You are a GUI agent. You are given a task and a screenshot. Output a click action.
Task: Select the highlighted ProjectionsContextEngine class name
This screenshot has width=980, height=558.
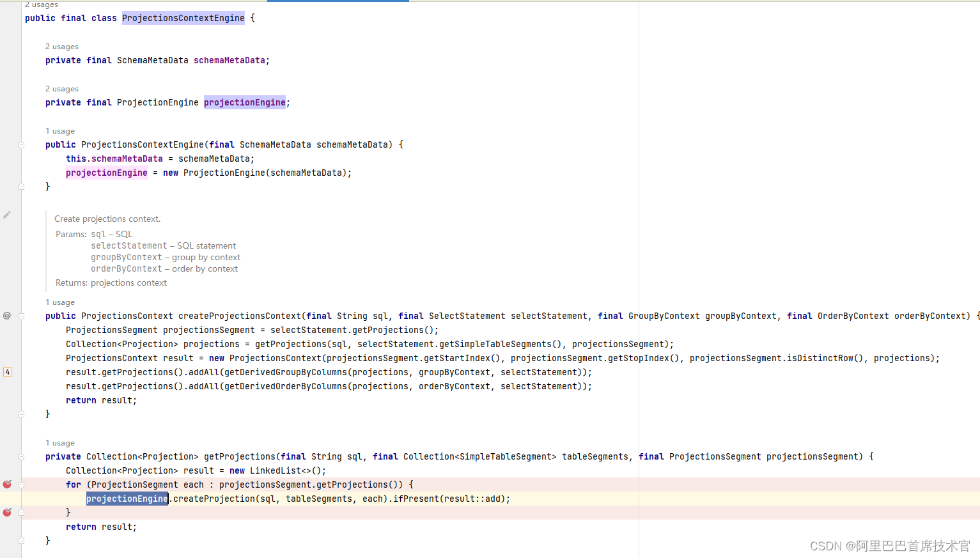[183, 18]
